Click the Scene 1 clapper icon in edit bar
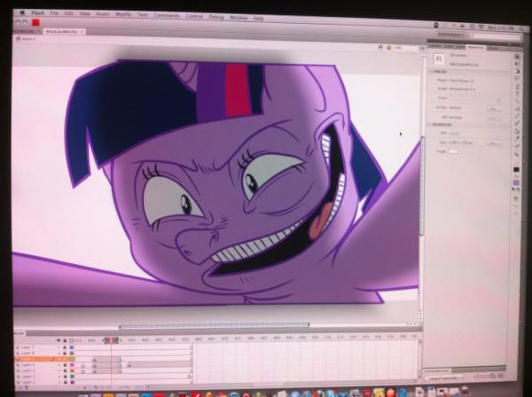Image resolution: width=532 pixels, height=397 pixels. [x=19, y=39]
